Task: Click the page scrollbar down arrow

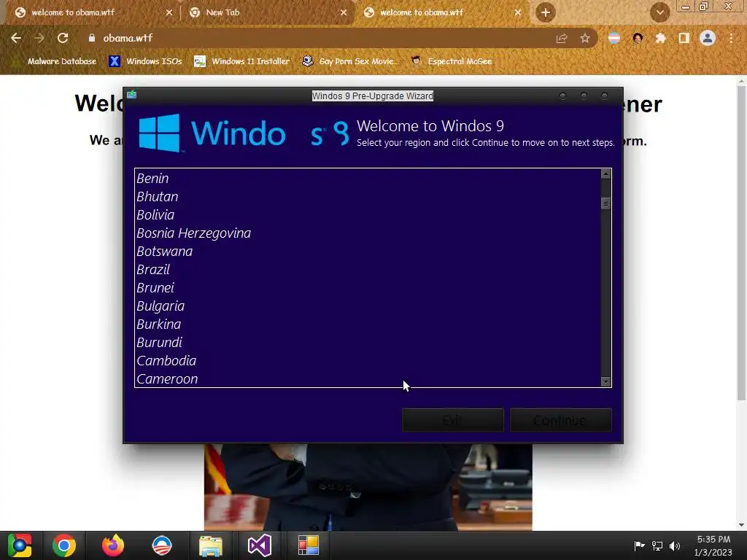Action: click(741, 525)
